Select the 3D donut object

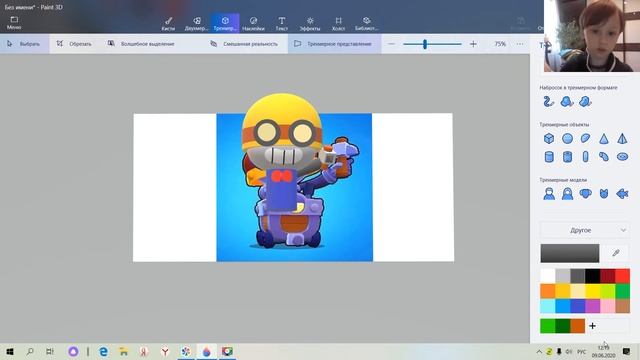pyautogui.click(x=622, y=157)
